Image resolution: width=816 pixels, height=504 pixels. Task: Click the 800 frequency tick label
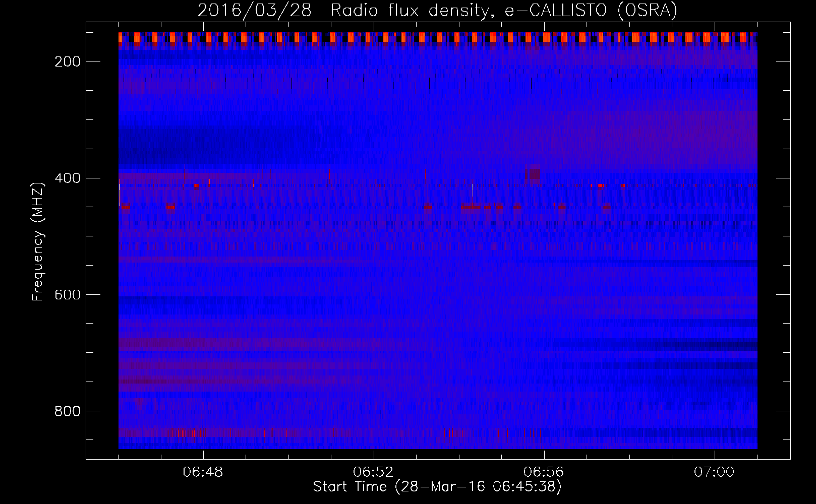pyautogui.click(x=68, y=411)
